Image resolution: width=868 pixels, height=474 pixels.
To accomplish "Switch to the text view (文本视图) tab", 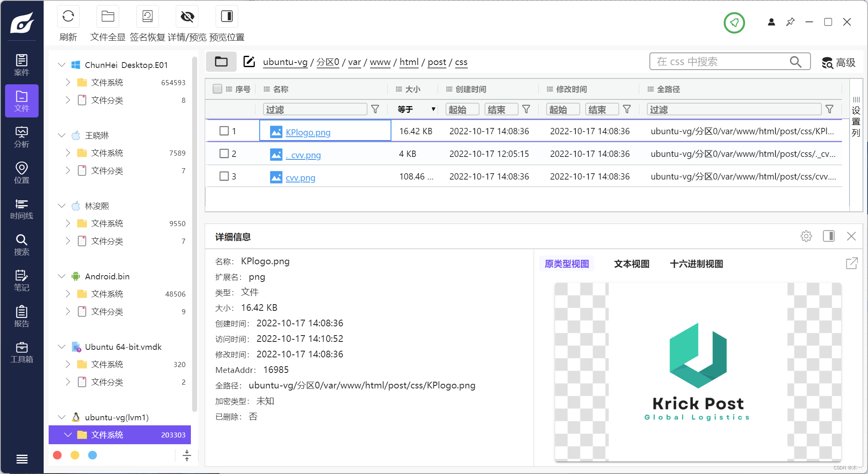I will click(x=631, y=264).
